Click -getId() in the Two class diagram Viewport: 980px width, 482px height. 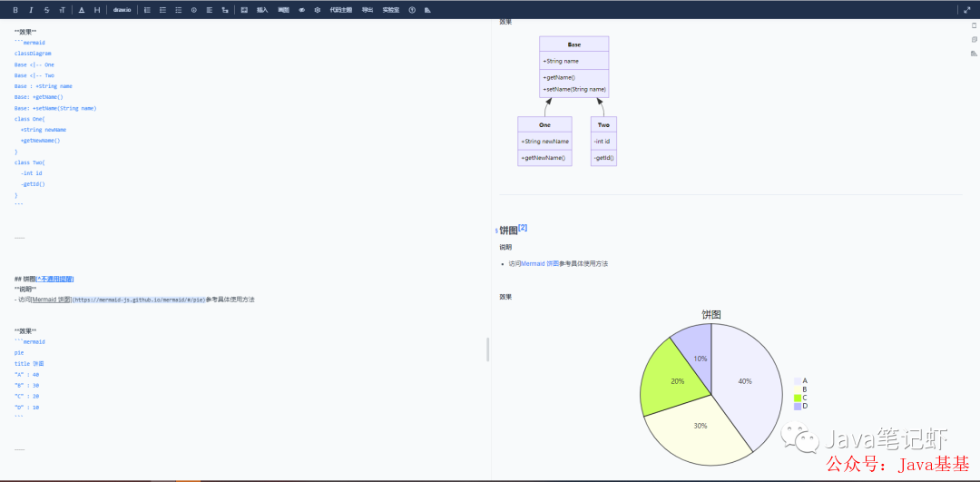[603, 158]
